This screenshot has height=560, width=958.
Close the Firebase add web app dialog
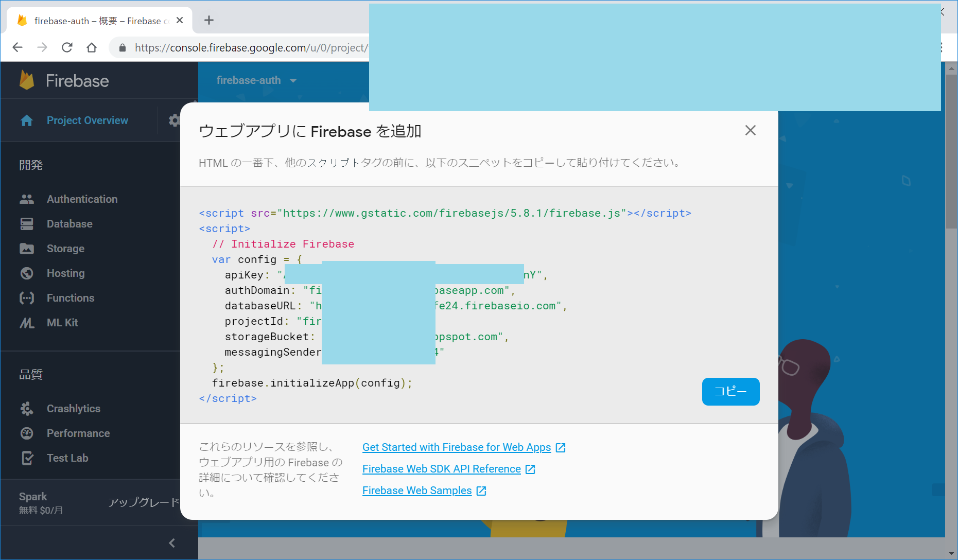[750, 131]
